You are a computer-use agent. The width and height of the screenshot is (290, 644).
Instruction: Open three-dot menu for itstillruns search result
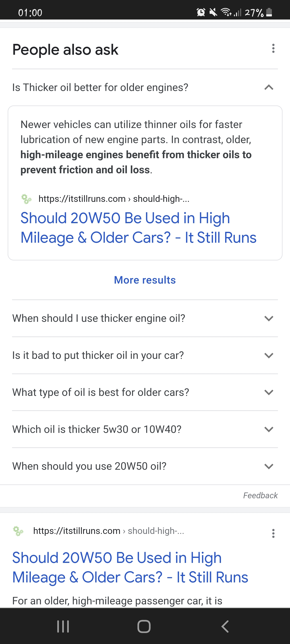tap(273, 533)
